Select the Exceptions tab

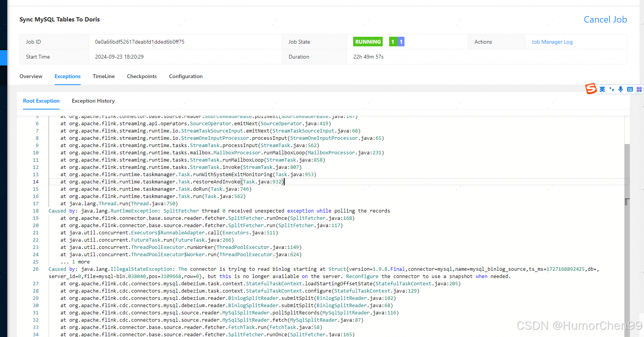point(67,76)
